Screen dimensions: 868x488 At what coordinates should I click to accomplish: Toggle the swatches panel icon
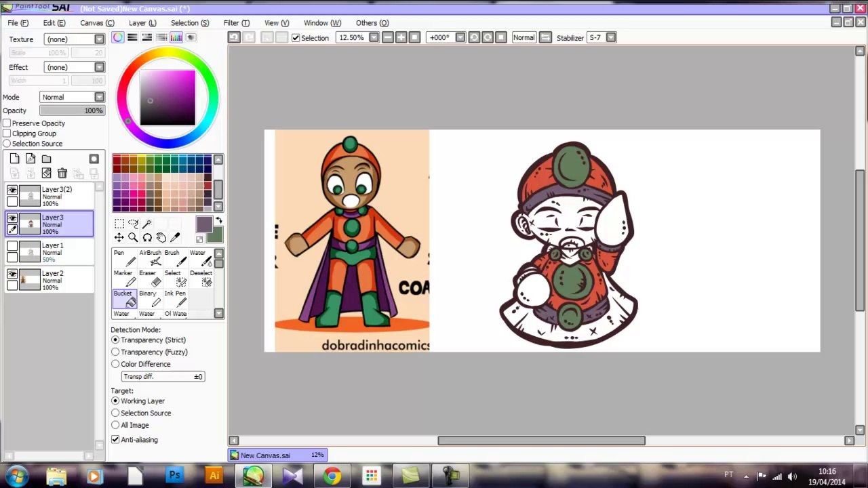coord(176,37)
